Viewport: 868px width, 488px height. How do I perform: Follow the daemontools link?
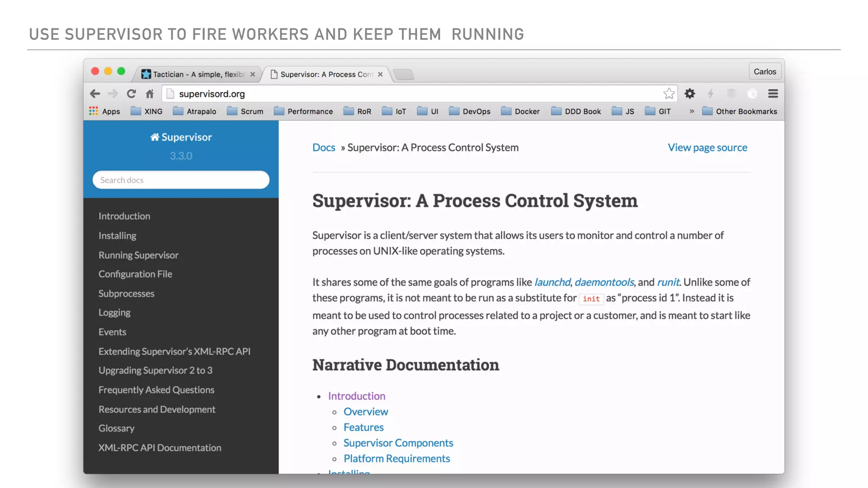(604, 282)
